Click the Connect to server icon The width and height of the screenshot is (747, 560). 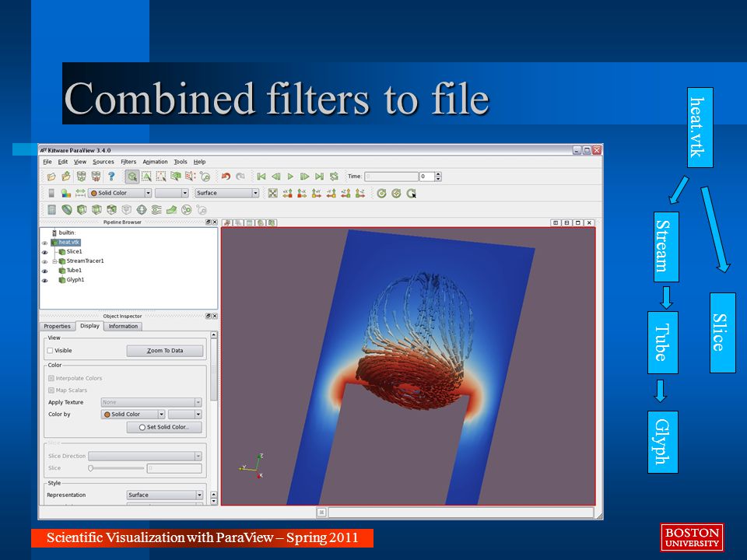pos(81,177)
